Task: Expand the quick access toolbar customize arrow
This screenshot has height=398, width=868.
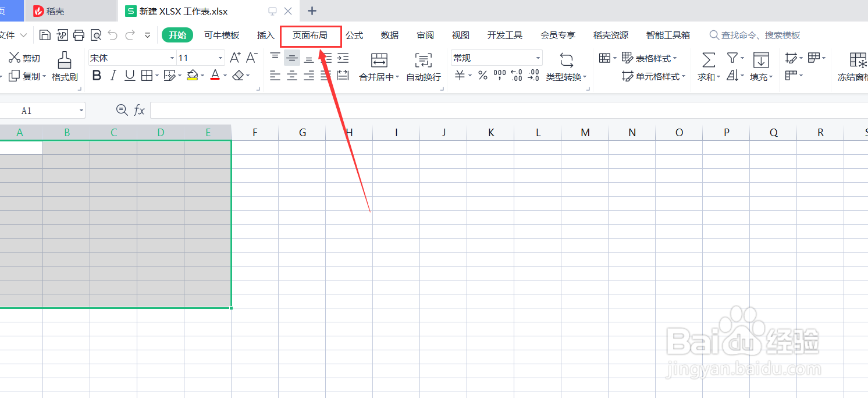Action: pyautogui.click(x=148, y=35)
